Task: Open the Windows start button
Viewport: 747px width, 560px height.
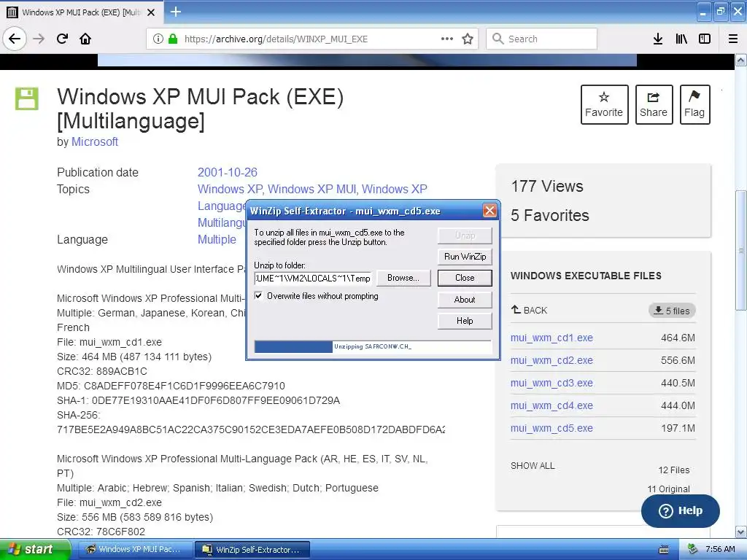Action: tap(34, 550)
